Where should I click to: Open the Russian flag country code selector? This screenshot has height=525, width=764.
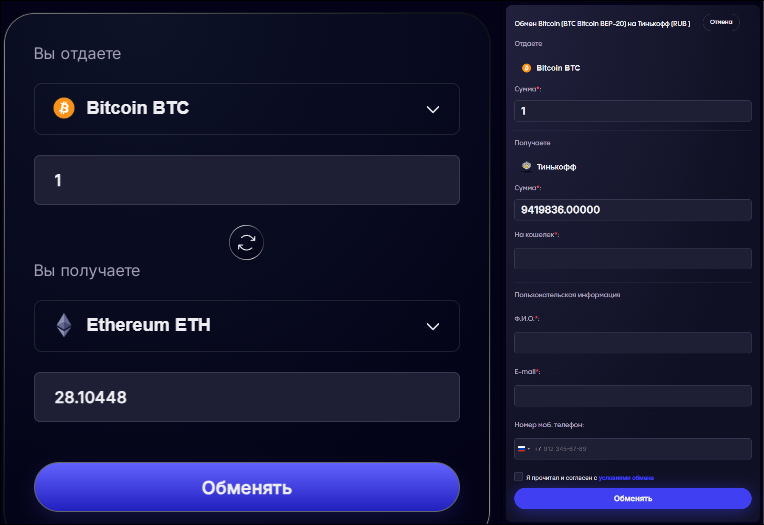pyautogui.click(x=524, y=448)
